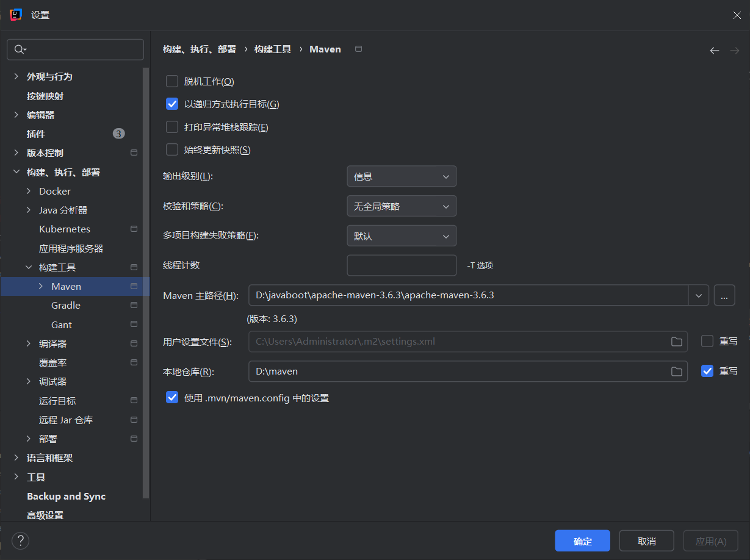Click the search magnifier icon in settings

(x=20, y=49)
